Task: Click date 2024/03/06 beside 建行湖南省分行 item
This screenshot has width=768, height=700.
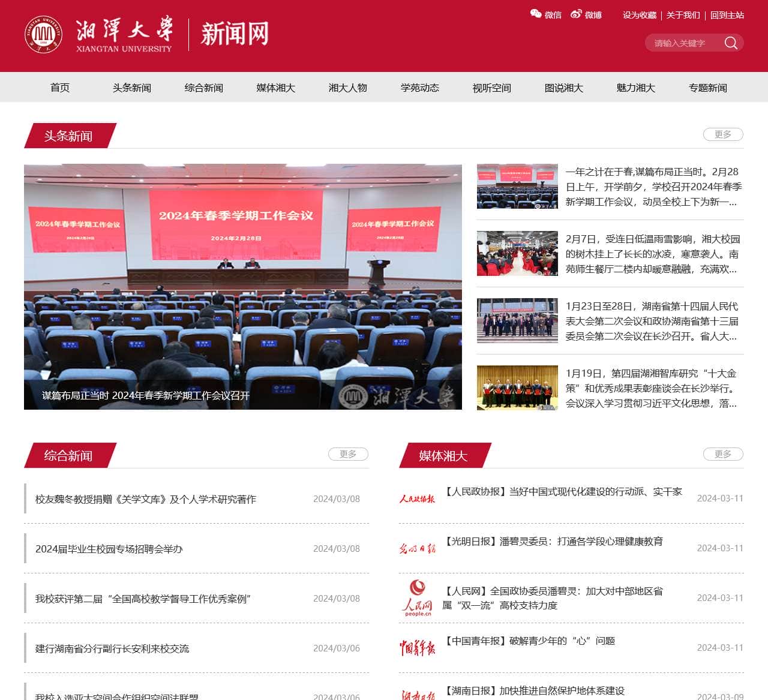Action: coord(337,648)
